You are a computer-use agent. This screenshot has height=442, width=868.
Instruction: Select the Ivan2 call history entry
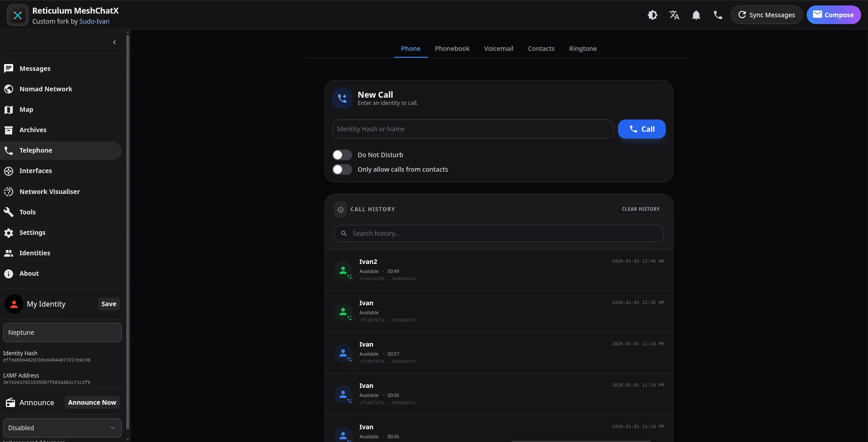499,270
